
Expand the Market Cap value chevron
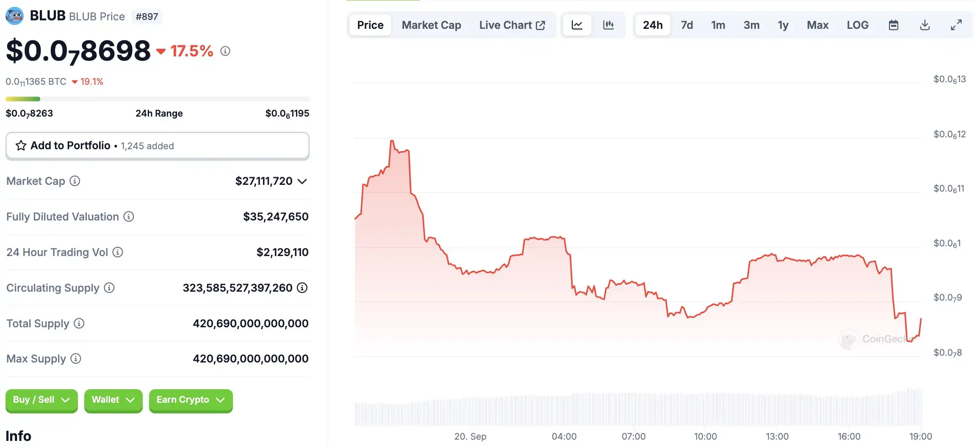pyautogui.click(x=302, y=181)
